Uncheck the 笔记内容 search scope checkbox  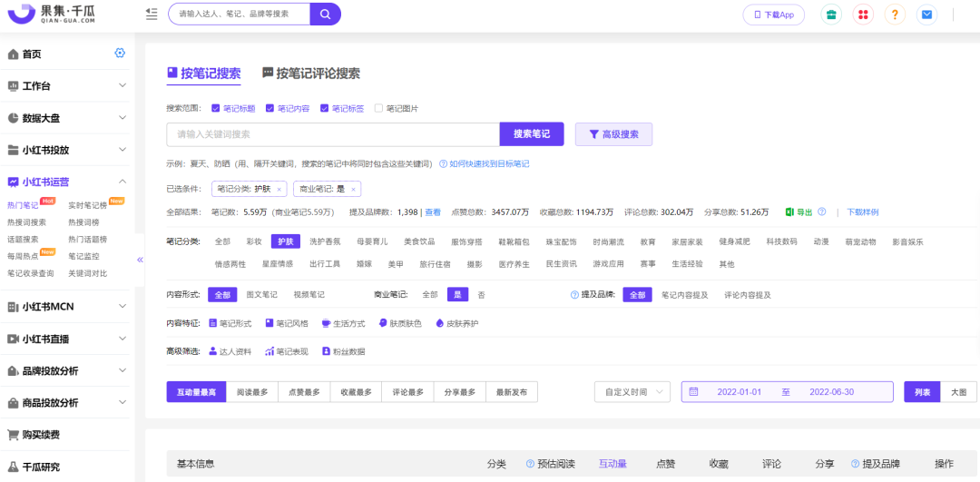click(269, 108)
